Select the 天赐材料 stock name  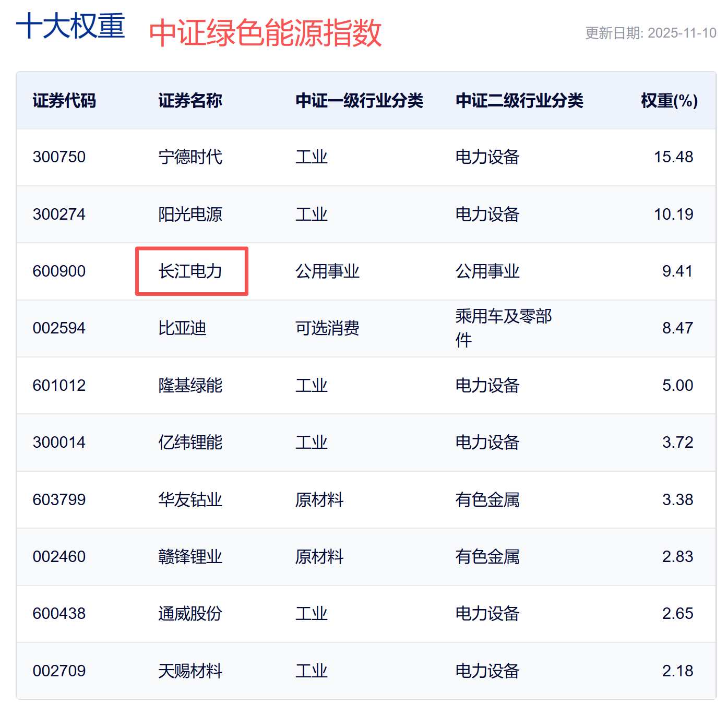[190, 671]
